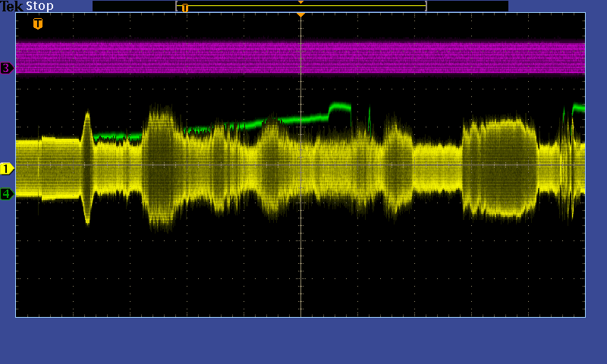Click the wide yellow burst on the right

click(498, 167)
